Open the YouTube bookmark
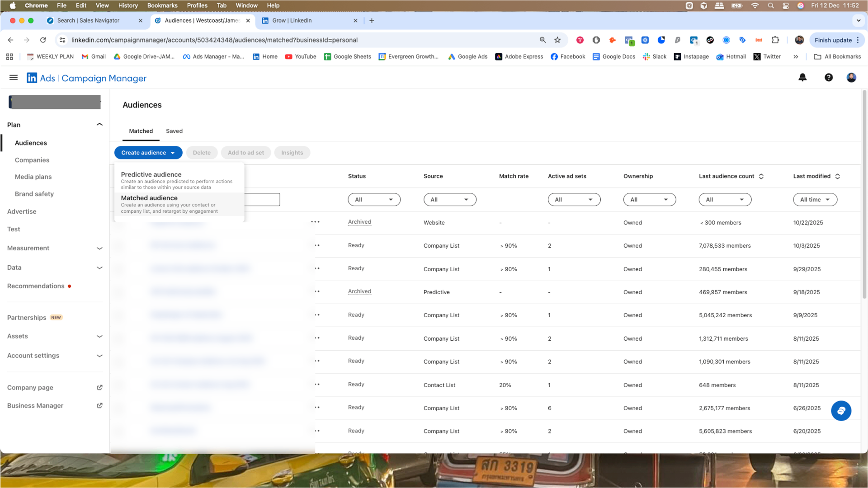This screenshot has height=488, width=868. click(x=301, y=56)
